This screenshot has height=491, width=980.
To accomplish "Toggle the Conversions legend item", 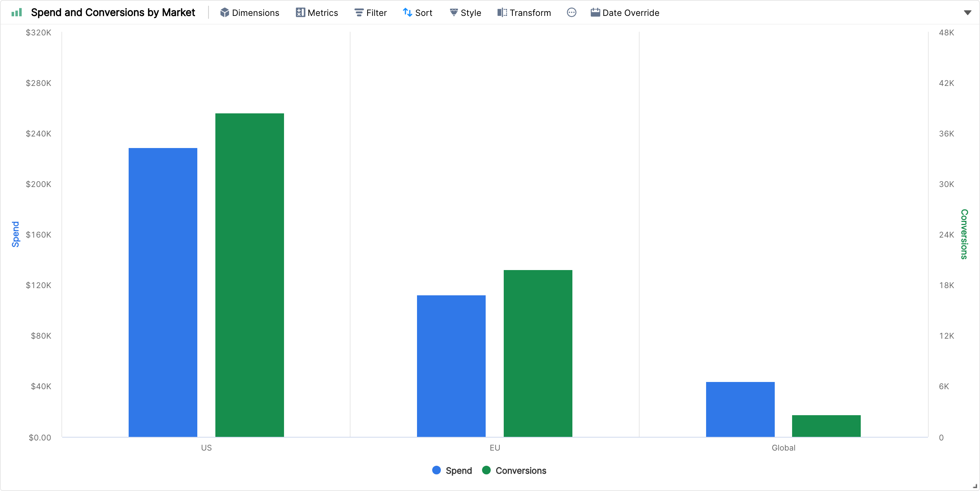I will click(x=514, y=470).
